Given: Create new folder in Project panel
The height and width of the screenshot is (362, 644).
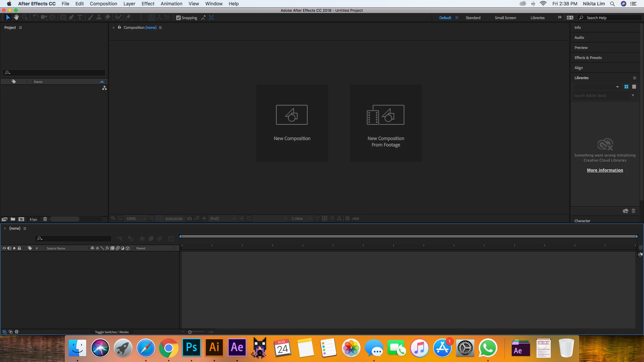Looking at the screenshot, I should [13, 219].
